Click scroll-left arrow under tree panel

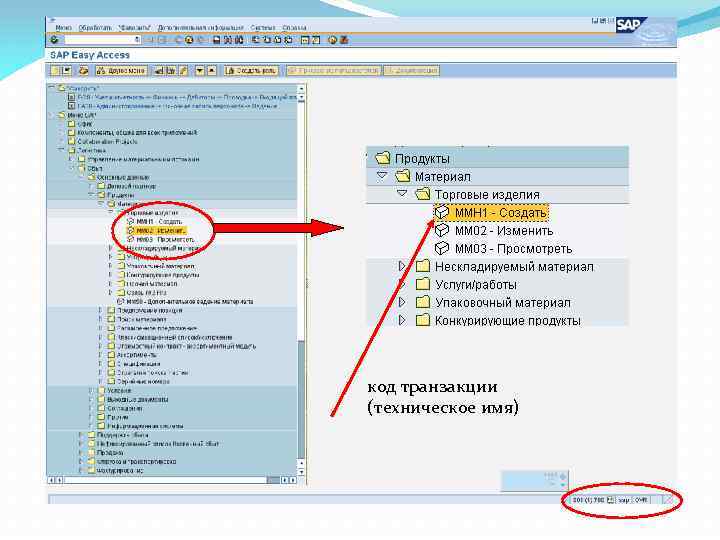[x=51, y=480]
